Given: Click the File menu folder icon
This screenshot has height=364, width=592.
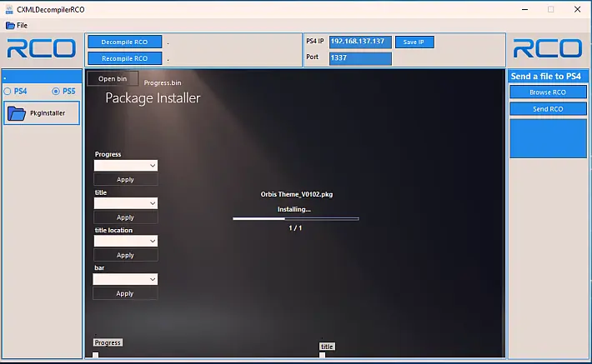Looking at the screenshot, I should [10, 26].
